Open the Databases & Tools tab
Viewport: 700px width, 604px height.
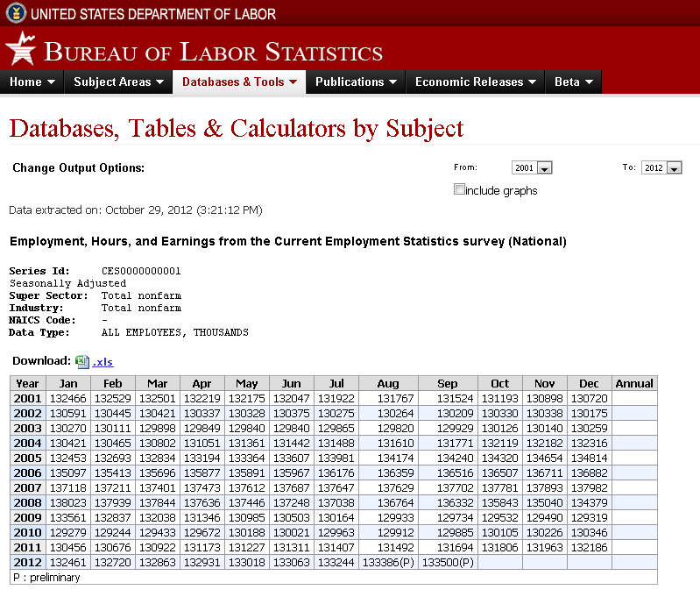239,82
